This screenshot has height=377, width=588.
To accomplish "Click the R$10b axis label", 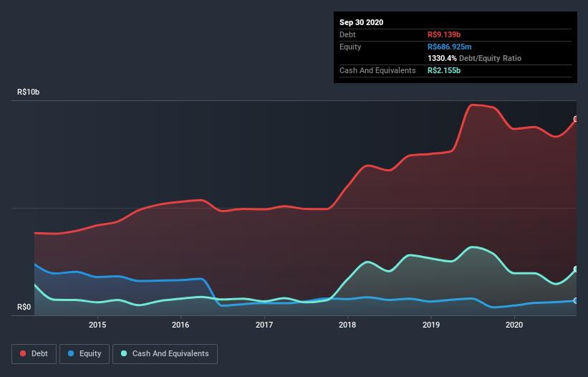I will point(29,92).
